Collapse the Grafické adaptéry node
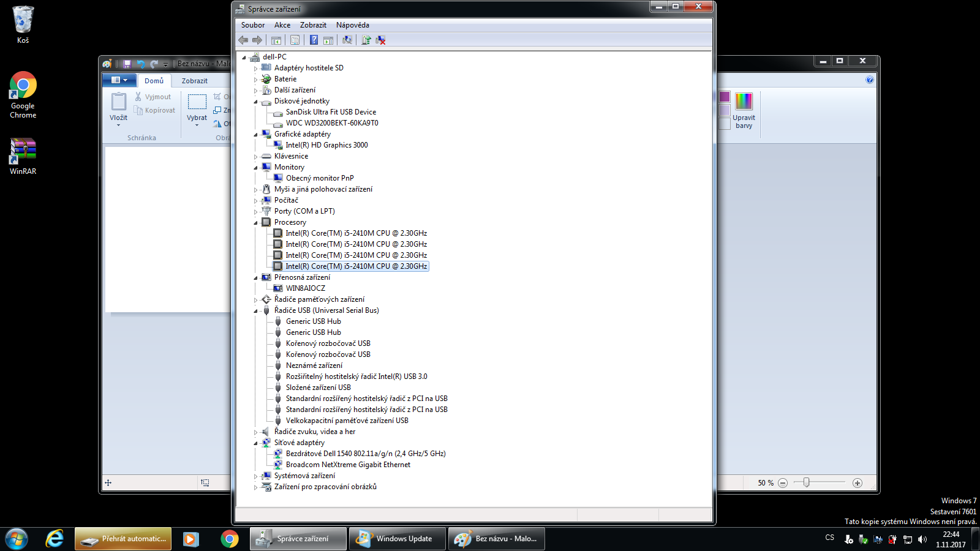 256,135
